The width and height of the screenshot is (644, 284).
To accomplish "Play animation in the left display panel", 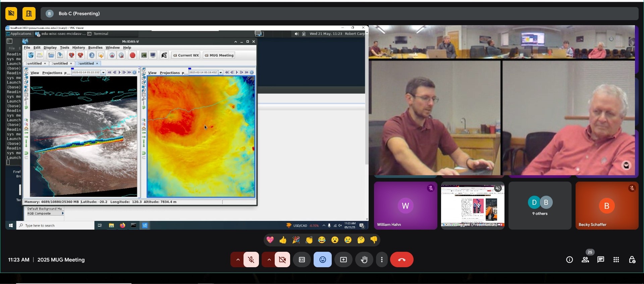I will [x=119, y=73].
